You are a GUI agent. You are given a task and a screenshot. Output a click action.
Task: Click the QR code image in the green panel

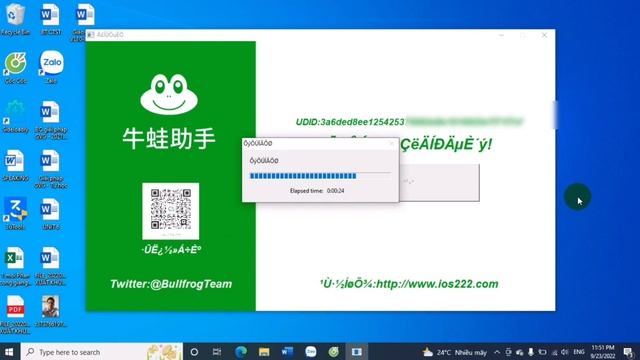click(171, 211)
